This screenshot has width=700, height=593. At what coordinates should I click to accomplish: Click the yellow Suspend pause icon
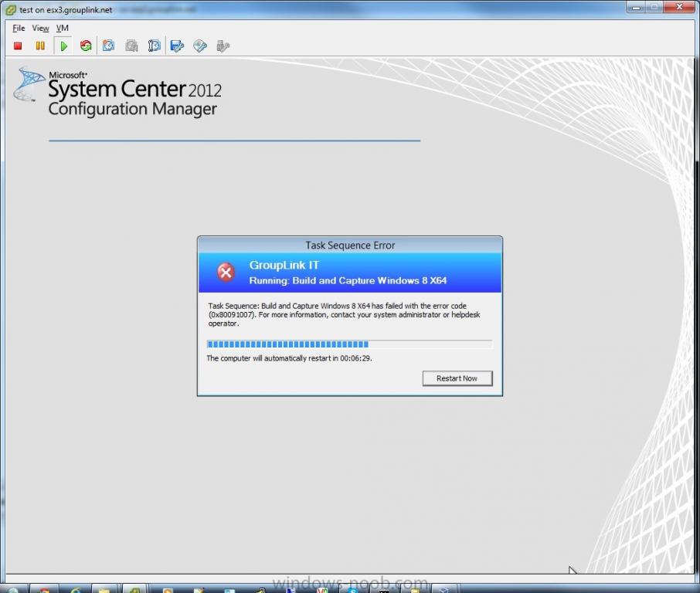tap(40, 46)
